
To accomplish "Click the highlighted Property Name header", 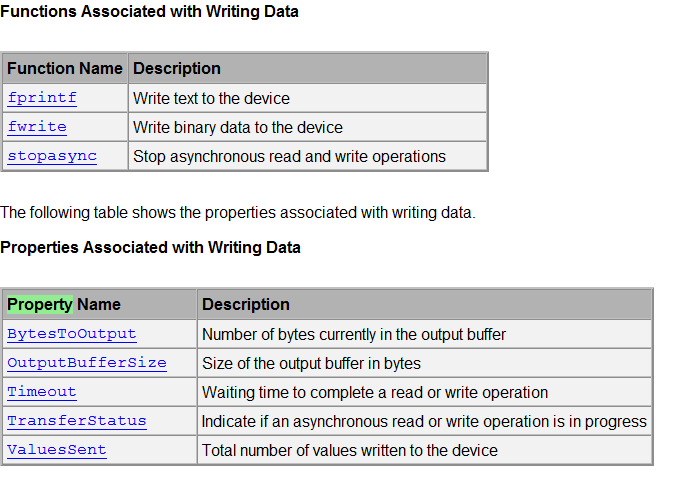I will click(x=64, y=304).
